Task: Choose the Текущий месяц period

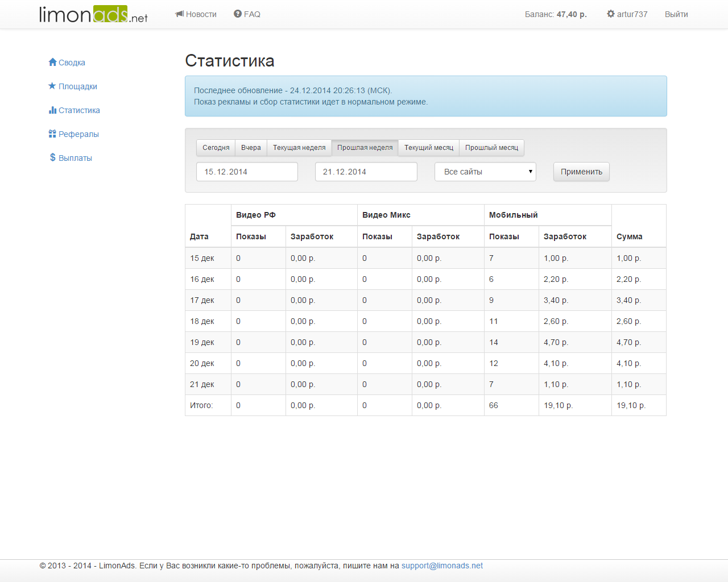Action: pyautogui.click(x=429, y=148)
